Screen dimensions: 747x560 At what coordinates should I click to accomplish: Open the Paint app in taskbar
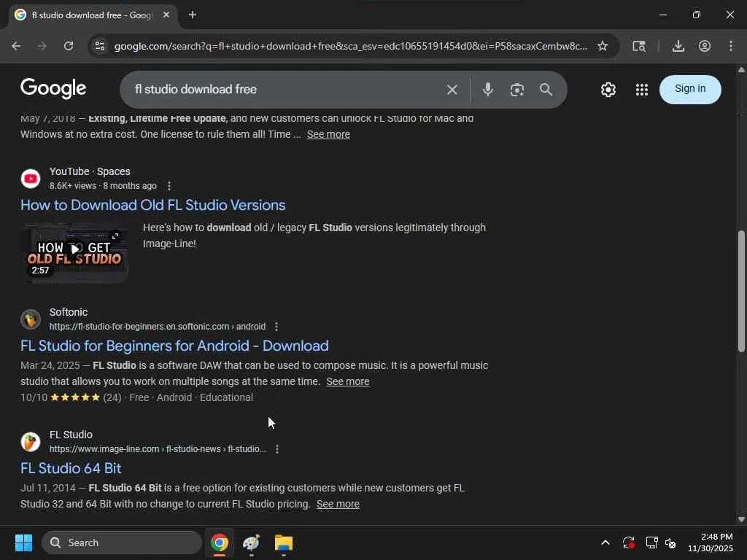(252, 542)
